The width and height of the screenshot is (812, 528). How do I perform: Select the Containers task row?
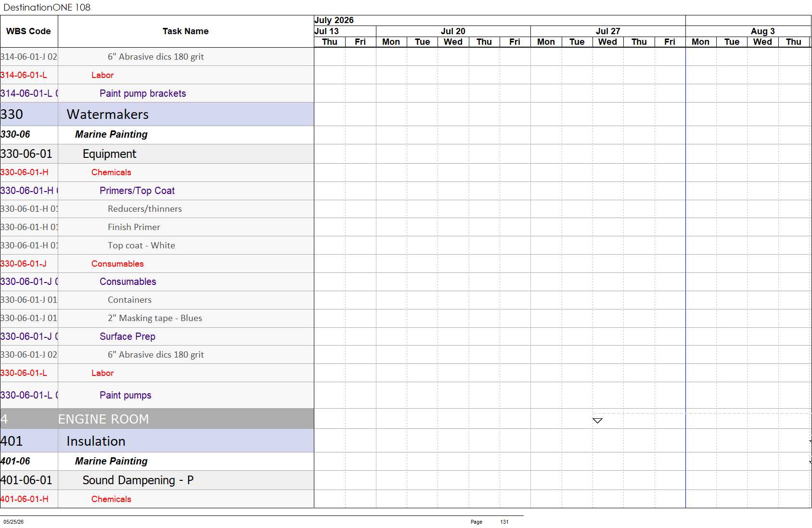click(157, 300)
